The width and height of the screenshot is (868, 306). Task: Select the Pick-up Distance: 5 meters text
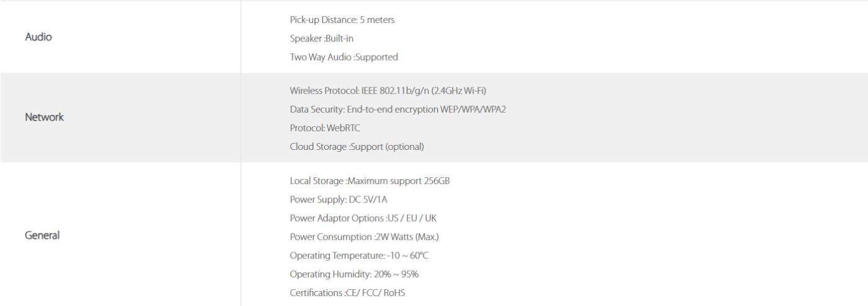click(342, 20)
